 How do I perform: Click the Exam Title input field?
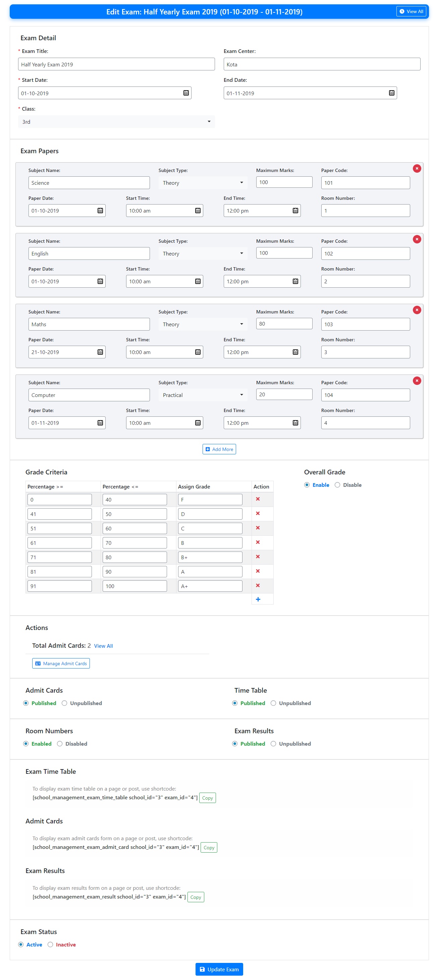(x=116, y=64)
